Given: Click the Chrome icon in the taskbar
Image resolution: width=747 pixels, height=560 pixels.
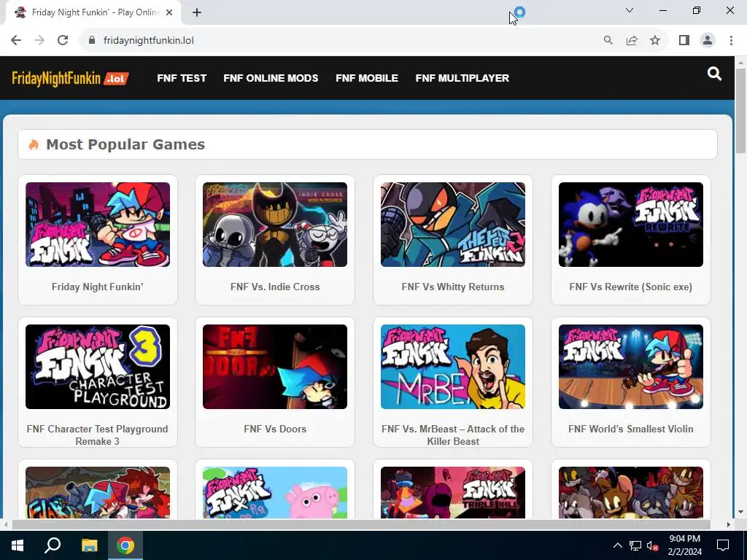Looking at the screenshot, I should (x=125, y=545).
